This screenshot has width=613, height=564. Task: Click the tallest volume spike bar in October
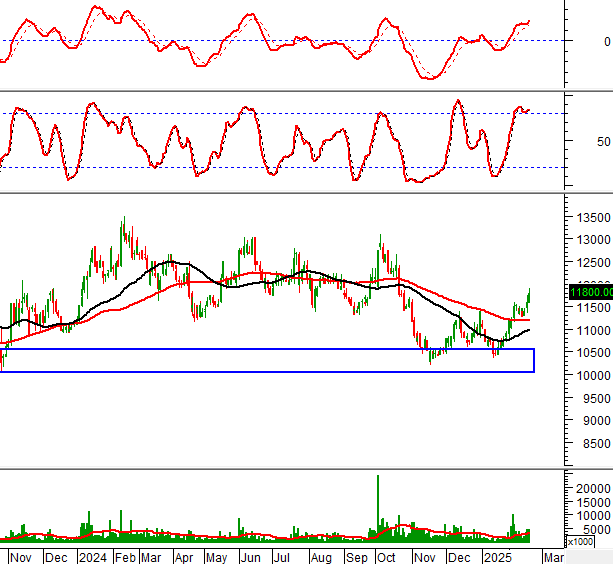pos(378,508)
